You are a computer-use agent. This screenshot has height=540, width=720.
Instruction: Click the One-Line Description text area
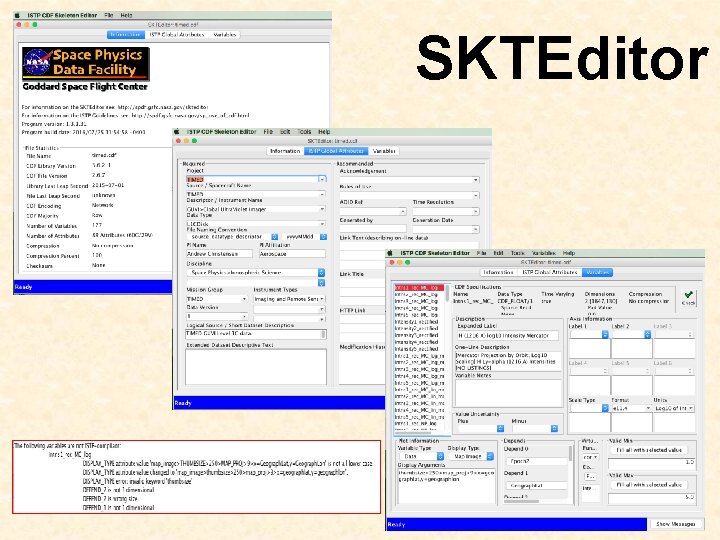[508, 361]
